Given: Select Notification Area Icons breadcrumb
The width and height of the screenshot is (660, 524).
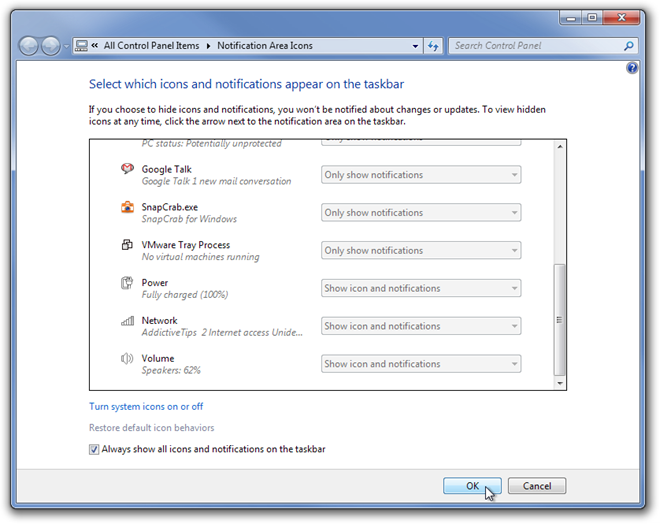Looking at the screenshot, I should tap(265, 45).
